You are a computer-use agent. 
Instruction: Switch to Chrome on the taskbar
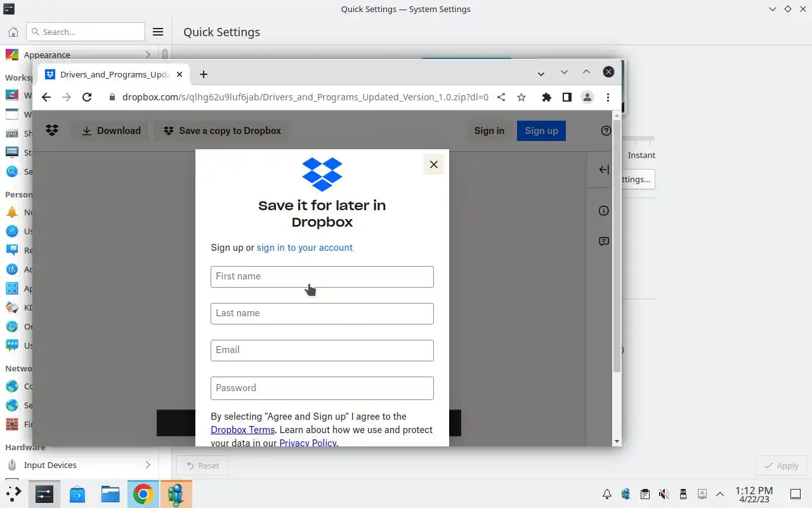point(143,493)
